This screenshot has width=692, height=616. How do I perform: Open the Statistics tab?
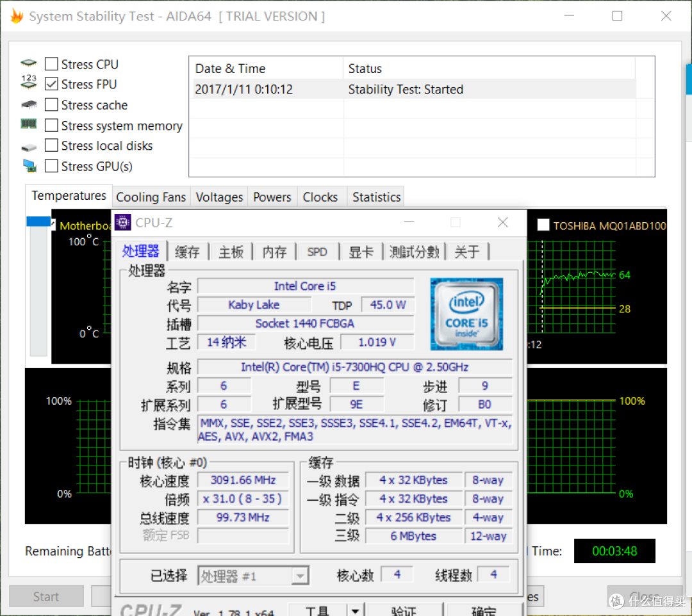377,197
